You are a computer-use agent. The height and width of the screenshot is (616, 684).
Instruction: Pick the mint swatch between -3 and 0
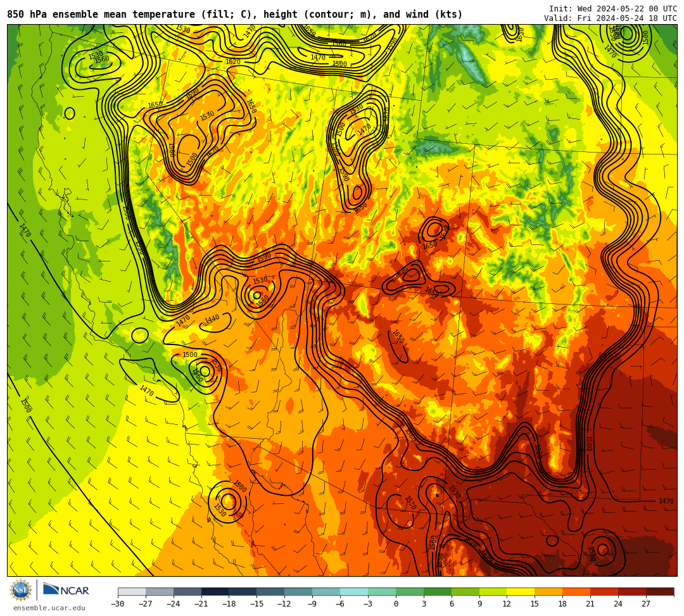(x=382, y=591)
